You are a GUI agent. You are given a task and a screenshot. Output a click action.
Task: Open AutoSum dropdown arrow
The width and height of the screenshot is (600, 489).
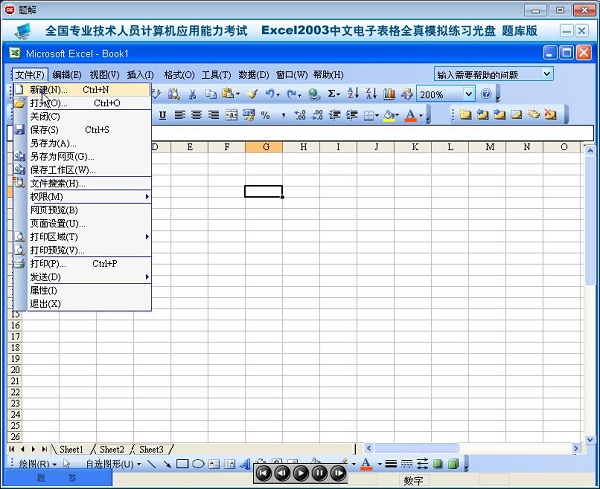tap(339, 94)
